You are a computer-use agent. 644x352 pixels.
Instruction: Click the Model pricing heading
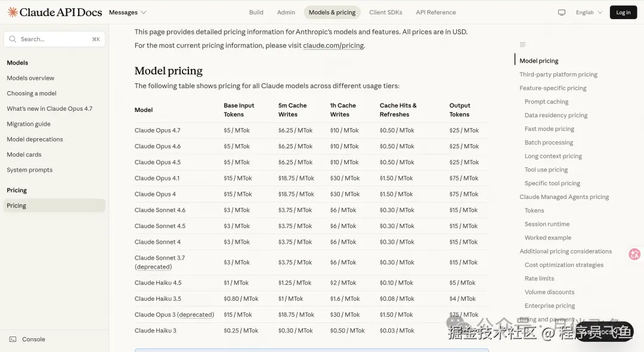(168, 71)
